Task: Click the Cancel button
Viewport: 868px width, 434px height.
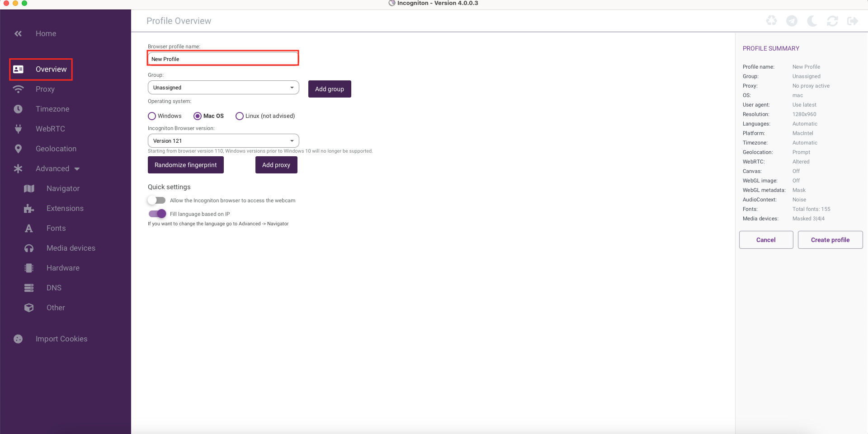Action: pyautogui.click(x=766, y=240)
